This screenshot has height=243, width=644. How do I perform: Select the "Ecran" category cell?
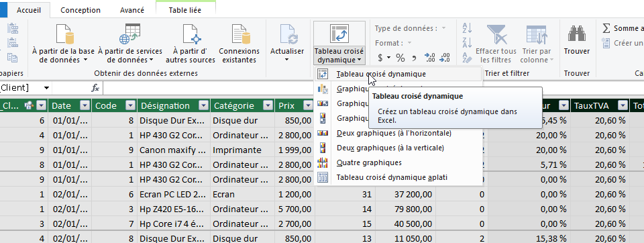[242, 195]
